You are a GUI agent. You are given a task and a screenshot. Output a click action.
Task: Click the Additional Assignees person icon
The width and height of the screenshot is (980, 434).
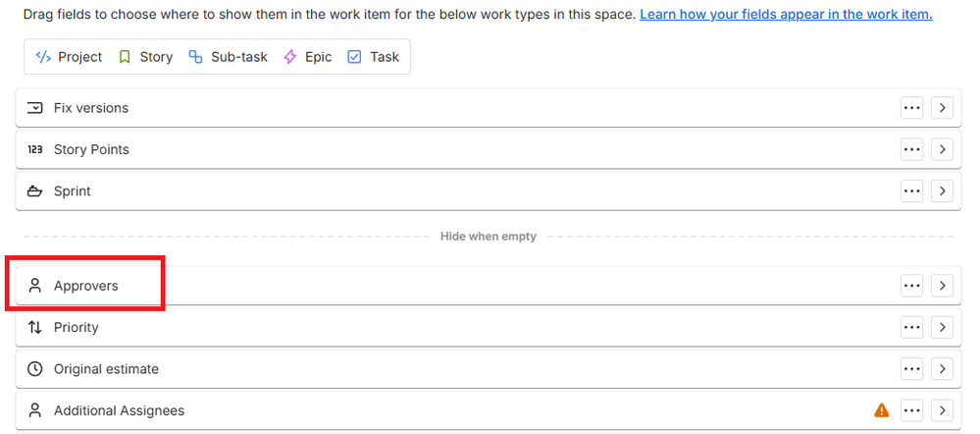point(35,410)
